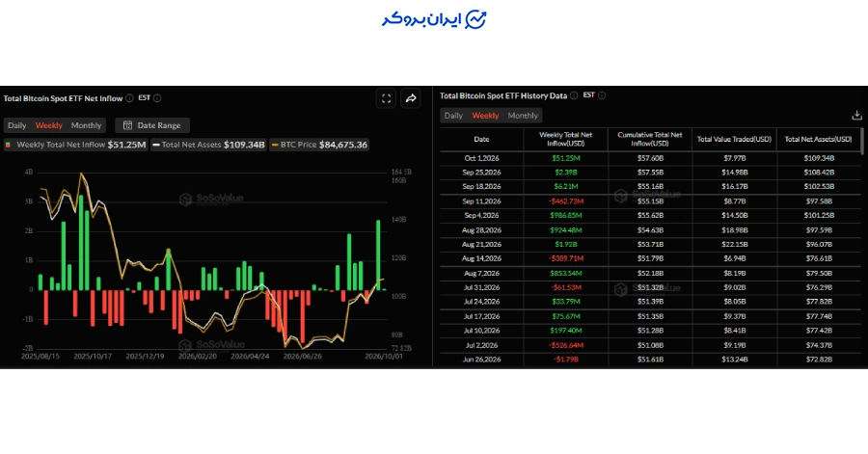Click Cumulative Total Net Inflow(USD) header
Image resolution: width=868 pixels, height=454 pixels.
pyautogui.click(x=650, y=140)
